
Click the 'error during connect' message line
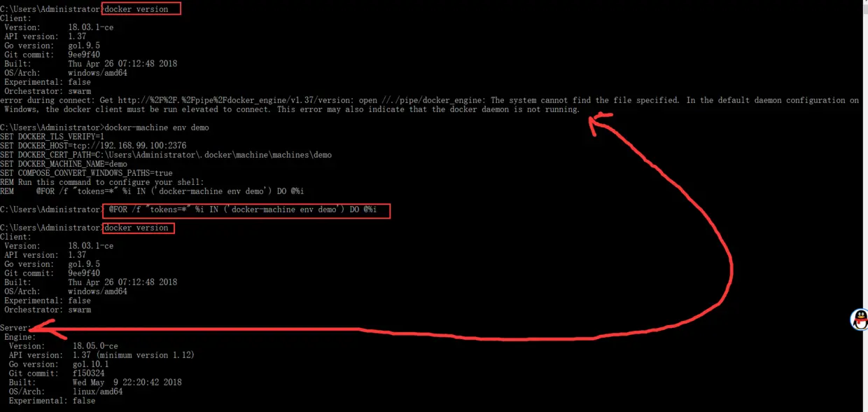429,100
